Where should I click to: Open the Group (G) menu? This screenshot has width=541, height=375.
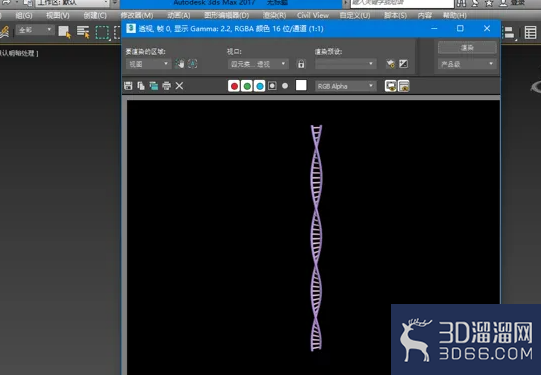click(x=24, y=16)
